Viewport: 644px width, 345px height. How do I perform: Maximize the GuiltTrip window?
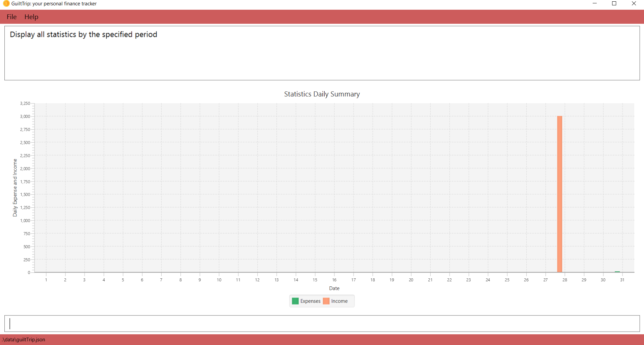point(614,4)
